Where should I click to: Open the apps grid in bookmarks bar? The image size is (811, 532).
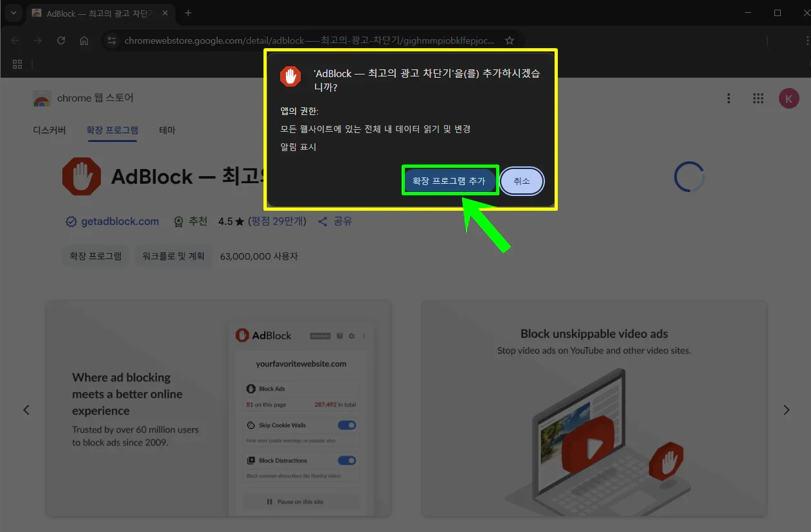(17, 64)
